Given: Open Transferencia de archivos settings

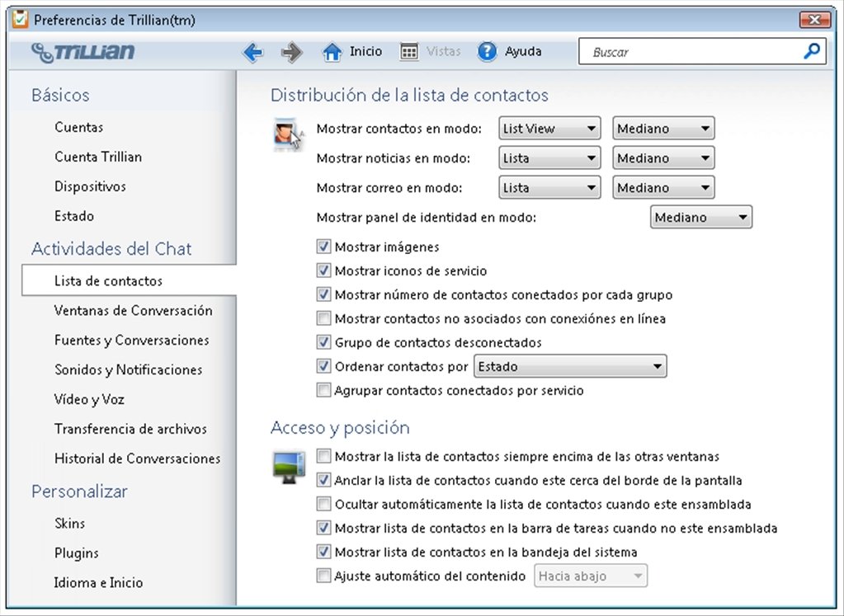Looking at the screenshot, I should tap(130, 429).
